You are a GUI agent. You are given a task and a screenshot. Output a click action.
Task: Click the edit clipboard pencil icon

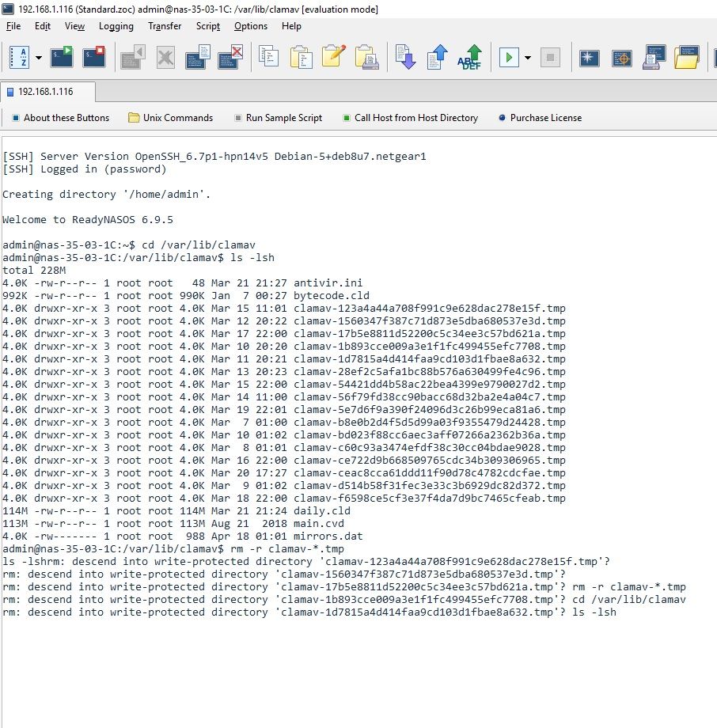[333, 57]
